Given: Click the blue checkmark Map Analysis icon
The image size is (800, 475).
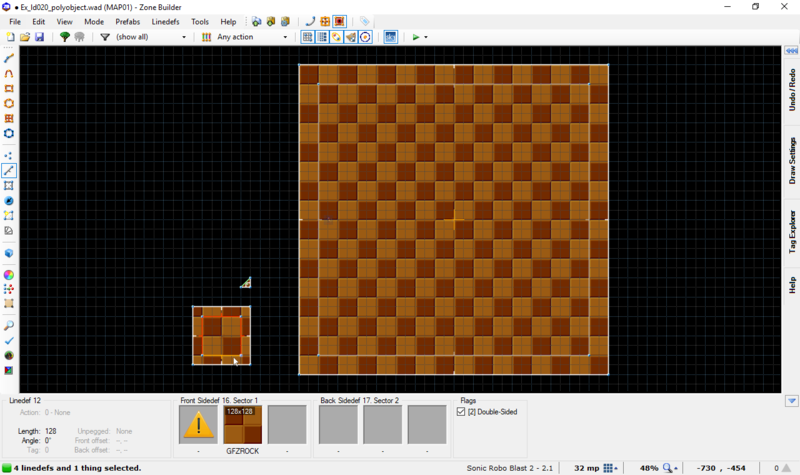Looking at the screenshot, I should pyautogui.click(x=9, y=341).
